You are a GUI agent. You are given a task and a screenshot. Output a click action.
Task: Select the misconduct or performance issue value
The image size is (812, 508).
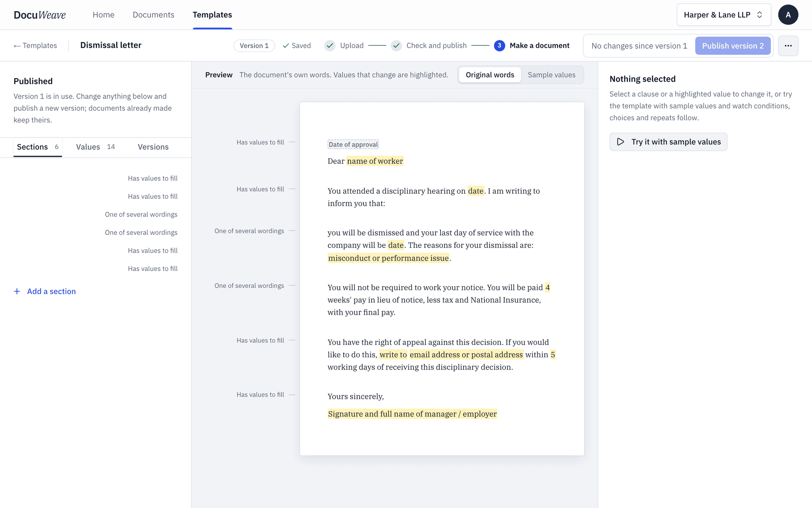coord(388,258)
